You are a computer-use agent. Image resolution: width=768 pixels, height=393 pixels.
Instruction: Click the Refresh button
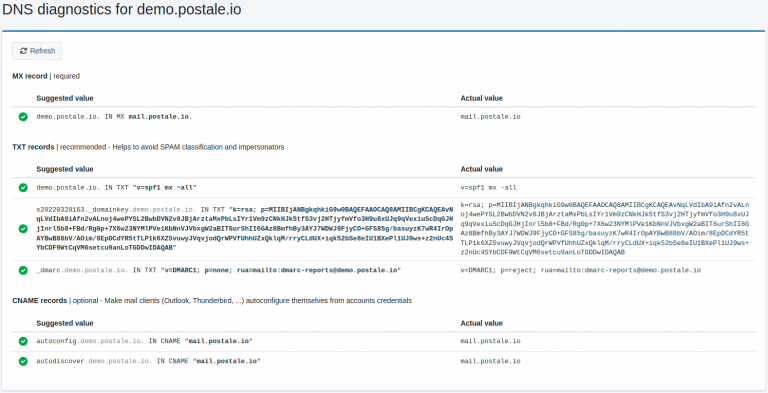pyautogui.click(x=37, y=51)
